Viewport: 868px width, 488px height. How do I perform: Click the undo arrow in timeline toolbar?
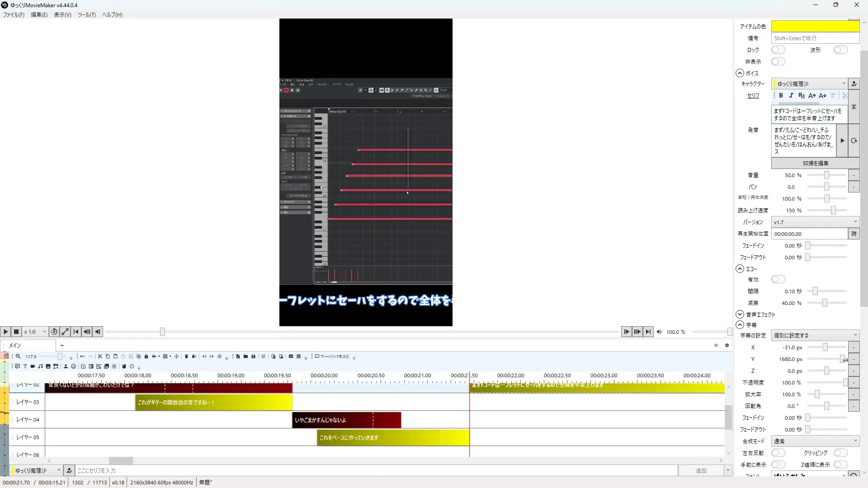(x=82, y=357)
